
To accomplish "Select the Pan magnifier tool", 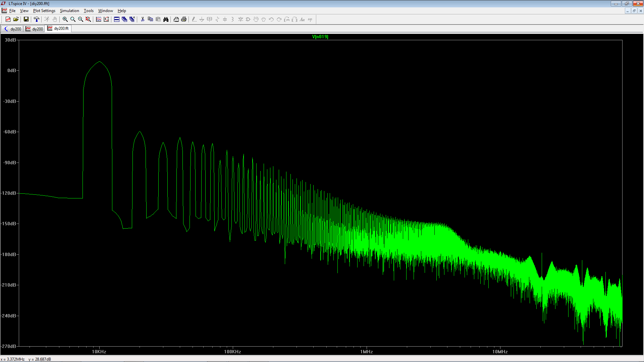I will click(73, 19).
